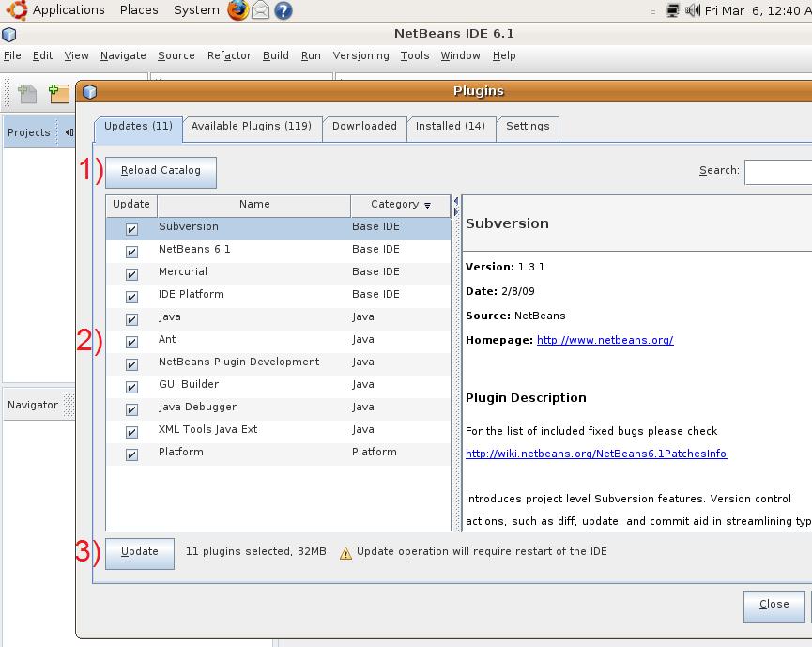Click the Update button to install updates

click(138, 552)
